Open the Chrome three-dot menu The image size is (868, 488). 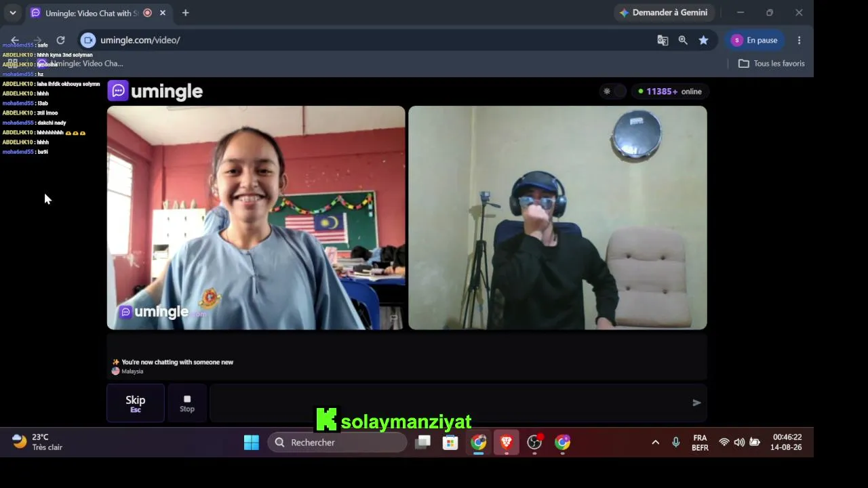pos(799,40)
